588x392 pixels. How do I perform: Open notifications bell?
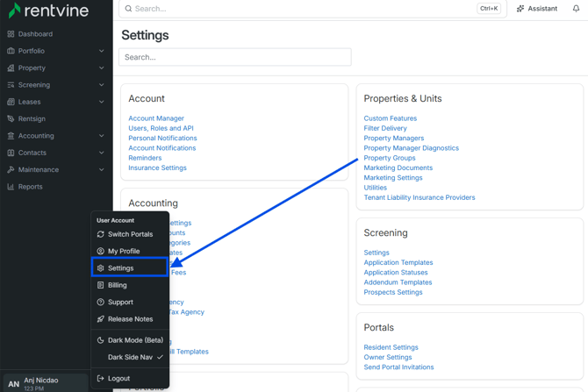[576, 9]
